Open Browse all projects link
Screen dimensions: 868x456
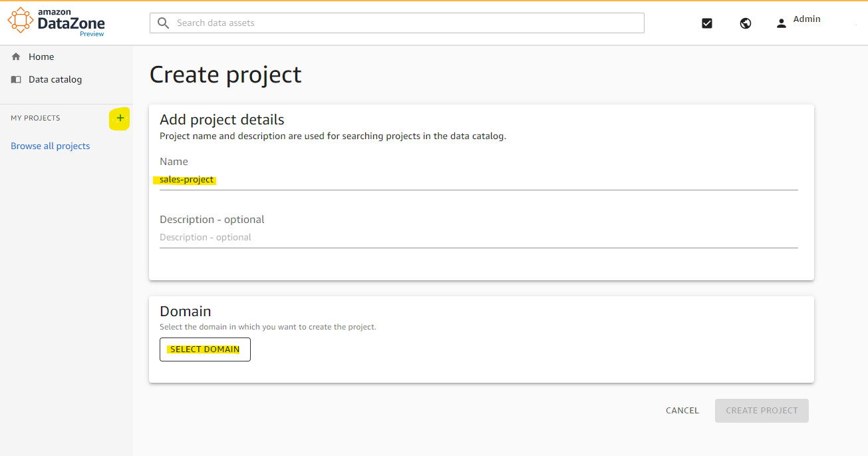pyautogui.click(x=50, y=146)
